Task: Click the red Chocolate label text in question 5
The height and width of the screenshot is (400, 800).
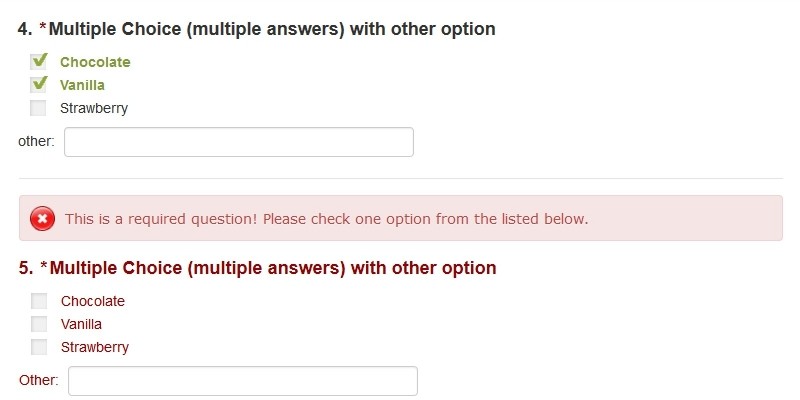Action: 93,301
